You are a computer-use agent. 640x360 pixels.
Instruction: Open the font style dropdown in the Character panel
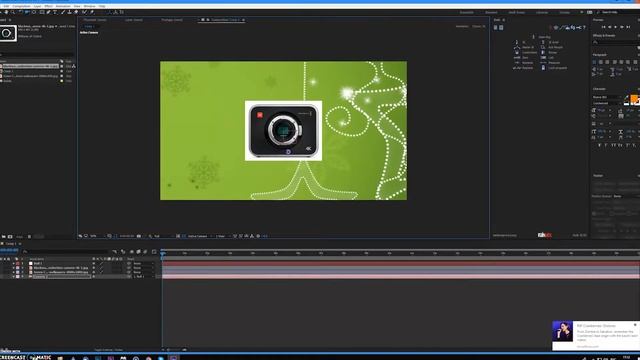click(607, 103)
